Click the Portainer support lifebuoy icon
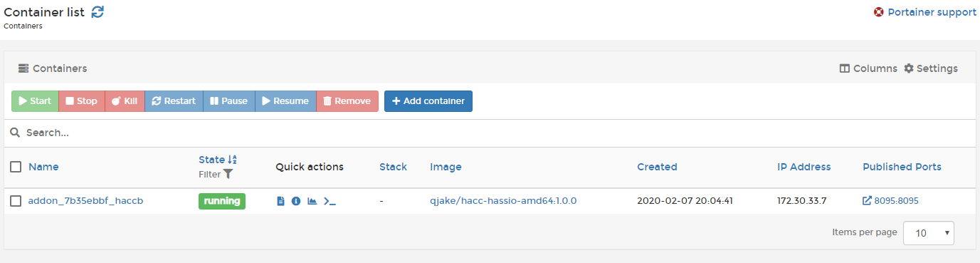The width and height of the screenshot is (980, 263). pyautogui.click(x=879, y=12)
